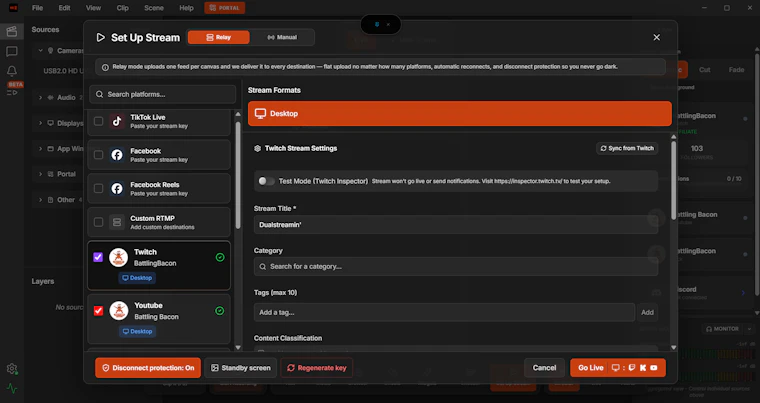
Task: Click the app logo in the title bar
Action: (x=13, y=8)
